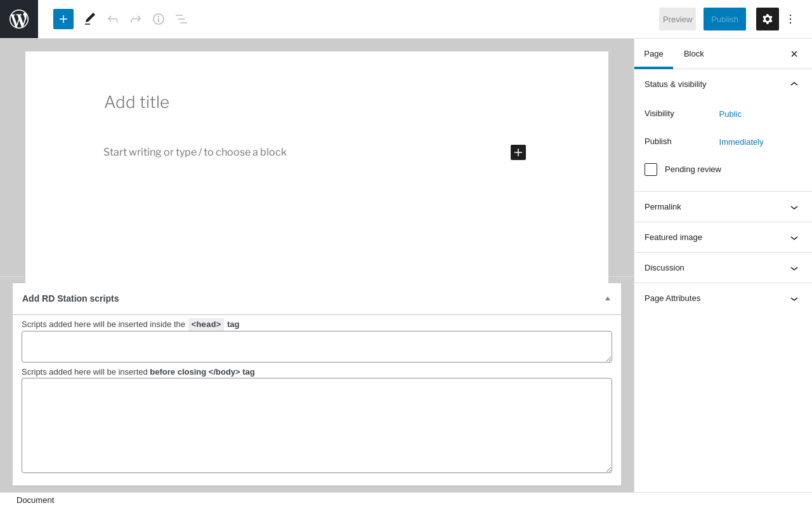This screenshot has width=812, height=508.
Task: Switch to the Block tab
Action: (694, 54)
